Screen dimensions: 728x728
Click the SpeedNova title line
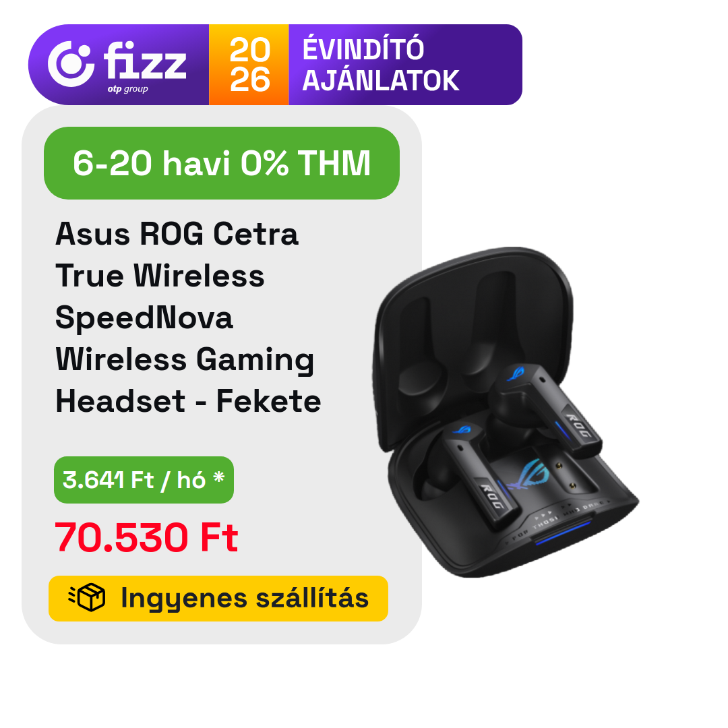click(144, 317)
